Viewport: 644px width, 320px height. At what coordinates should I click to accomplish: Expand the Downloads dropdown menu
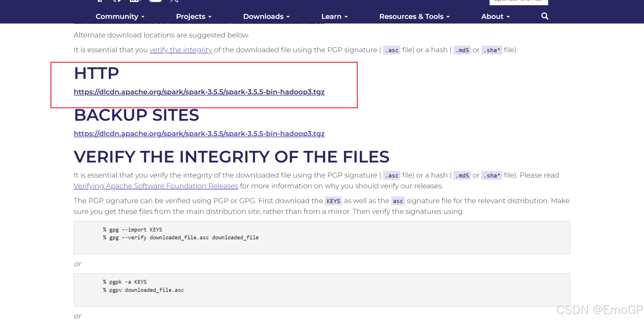pos(266,17)
